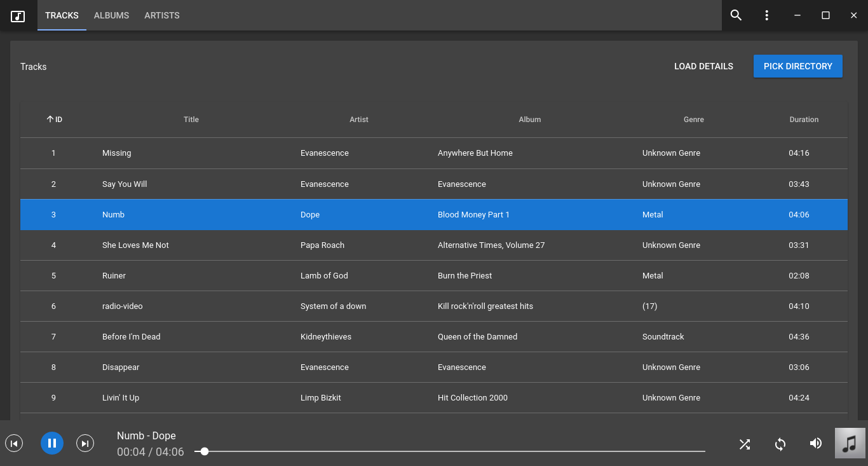Toggle shuffle mode
This screenshot has height=466, width=868.
[x=745, y=444]
